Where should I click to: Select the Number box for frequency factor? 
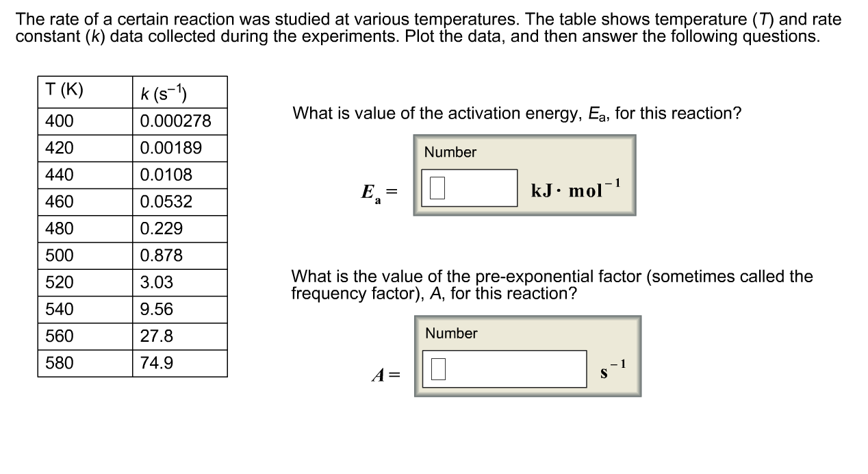448,333
